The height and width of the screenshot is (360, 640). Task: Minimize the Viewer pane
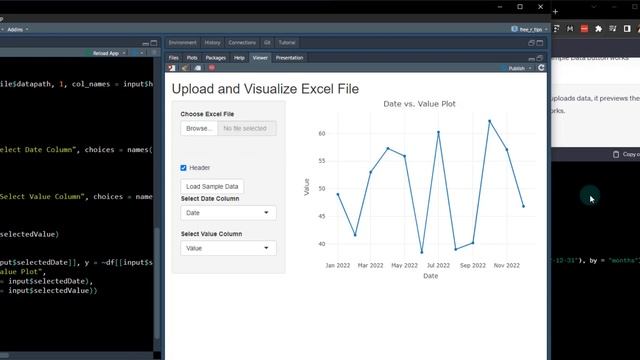point(531,58)
